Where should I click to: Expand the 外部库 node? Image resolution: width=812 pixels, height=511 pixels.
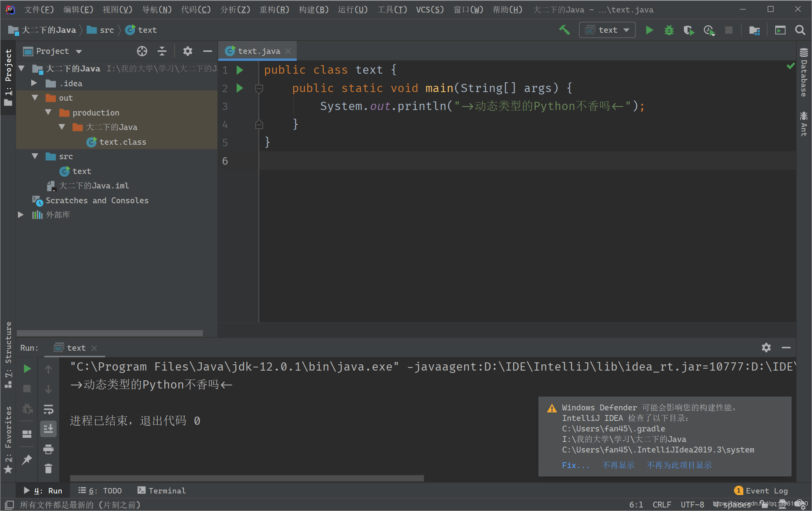pos(21,215)
